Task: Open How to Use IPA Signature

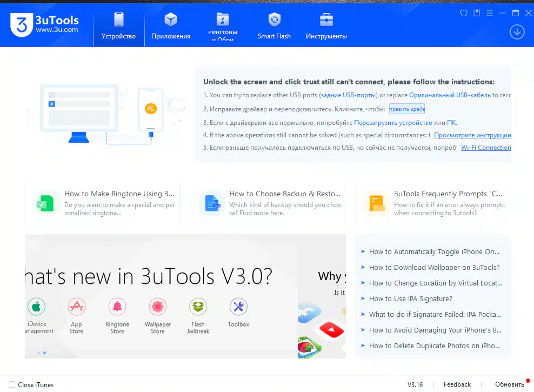Action: (x=410, y=298)
